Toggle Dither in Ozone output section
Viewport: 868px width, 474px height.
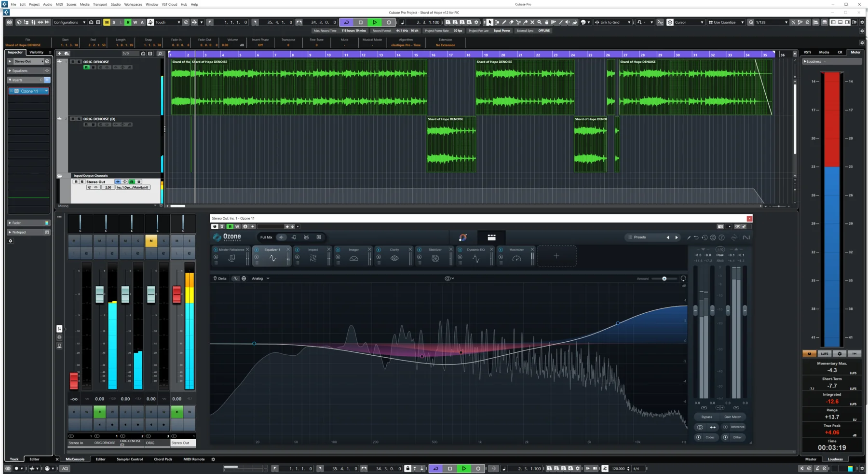click(733, 437)
